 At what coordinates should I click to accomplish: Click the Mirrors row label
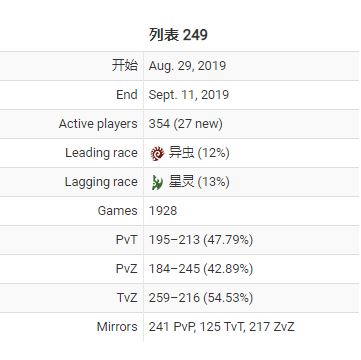[x=117, y=327]
